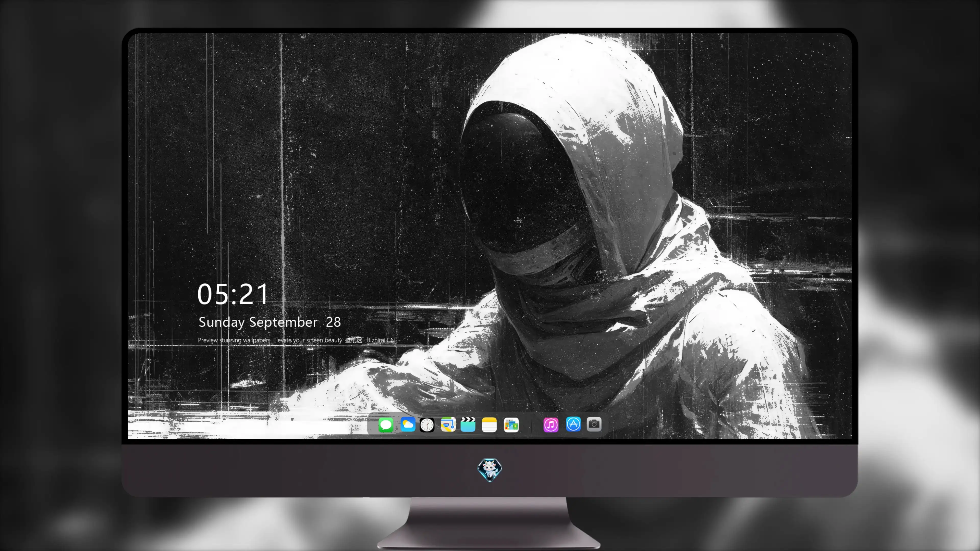
Task: Open the Clock app in the dock
Action: [427, 425]
